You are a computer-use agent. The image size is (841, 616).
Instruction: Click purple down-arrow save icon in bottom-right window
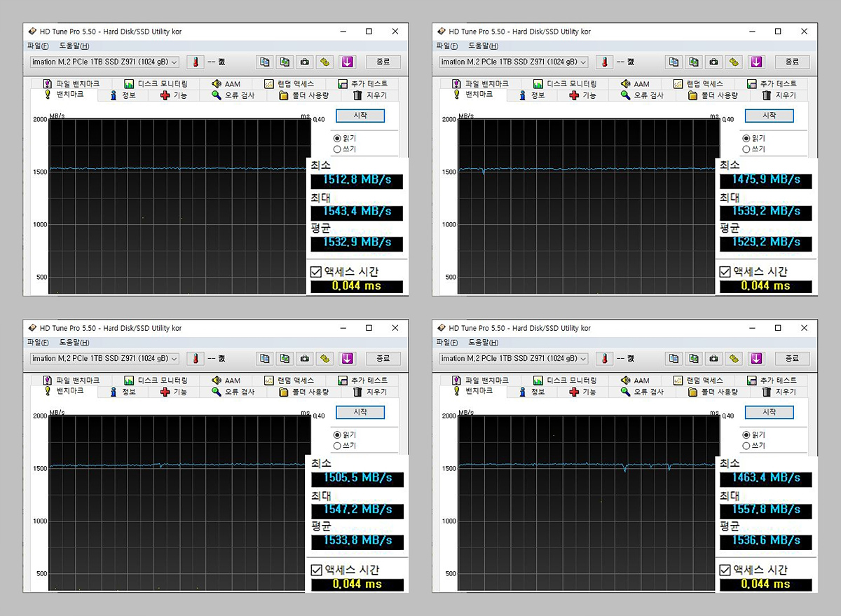tap(756, 358)
